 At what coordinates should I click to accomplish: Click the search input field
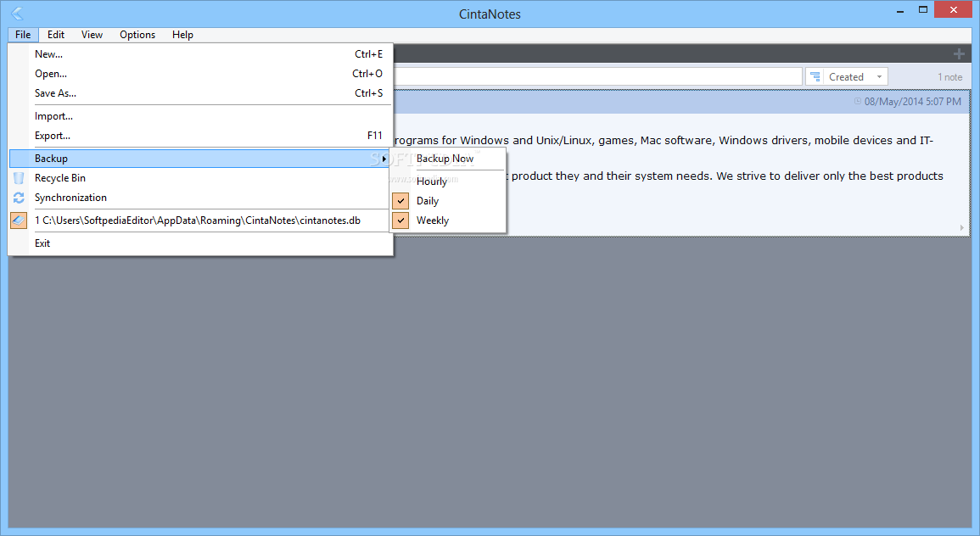(x=597, y=77)
